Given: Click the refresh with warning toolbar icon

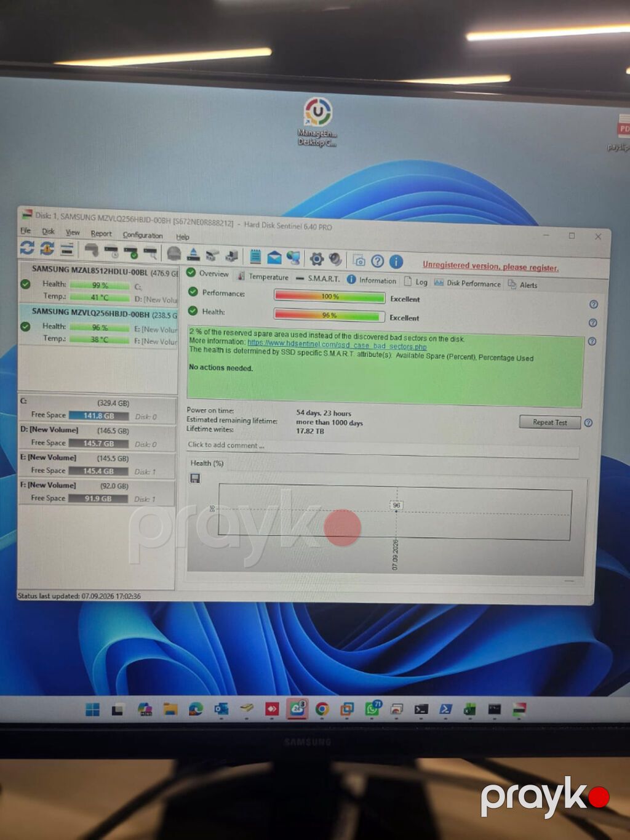Looking at the screenshot, I should tap(47, 249).
